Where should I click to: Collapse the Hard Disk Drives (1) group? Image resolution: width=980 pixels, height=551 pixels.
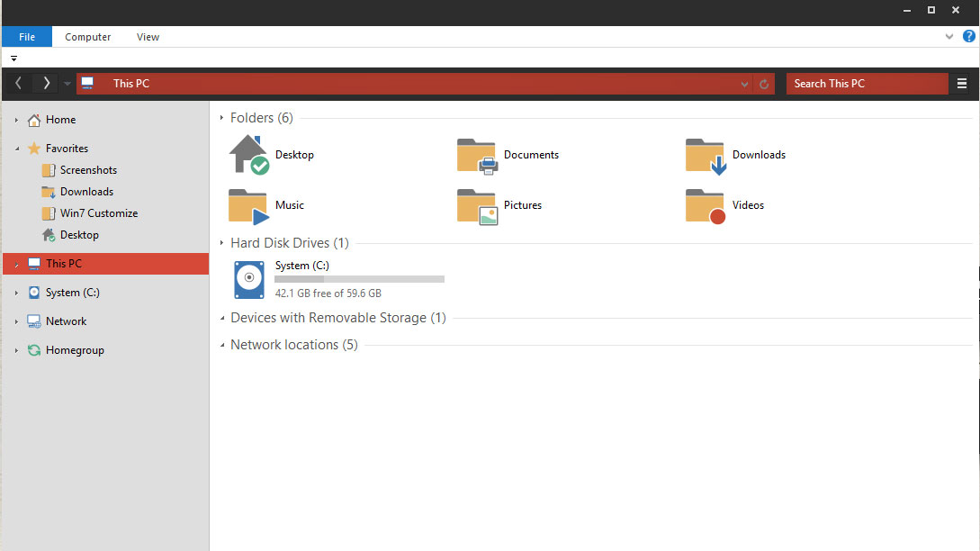(222, 243)
